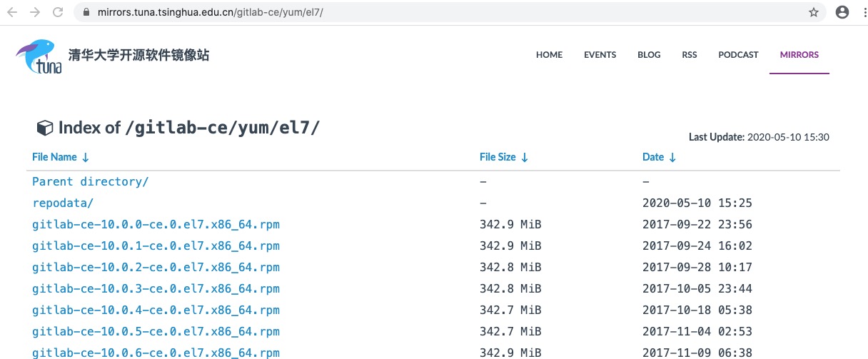Reload the page with the refresh icon
The width and height of the screenshot is (868, 359).
58,12
